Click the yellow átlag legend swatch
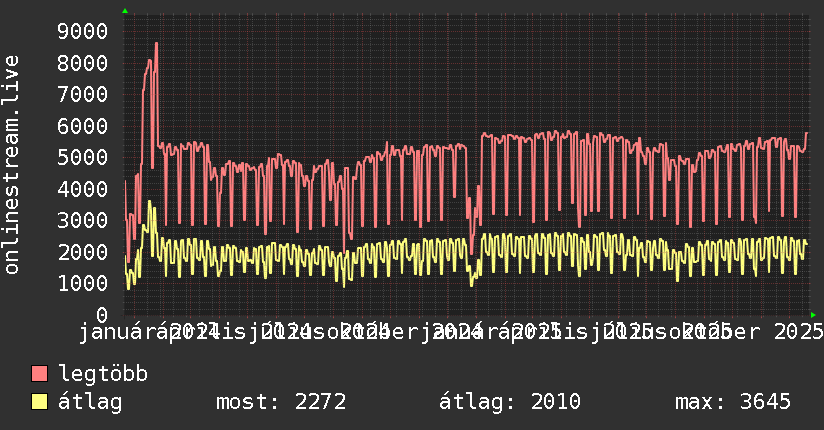 (39, 401)
